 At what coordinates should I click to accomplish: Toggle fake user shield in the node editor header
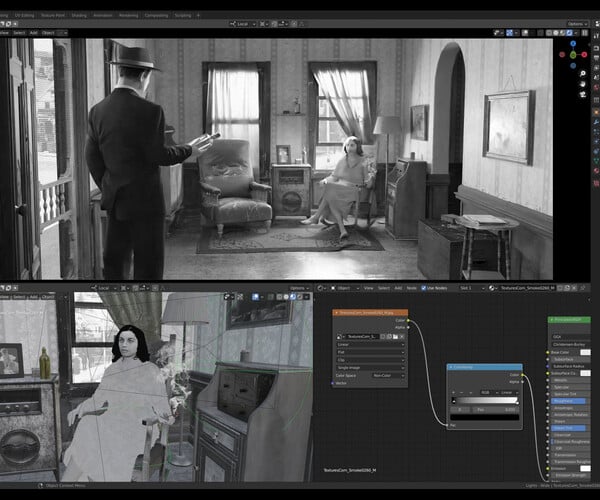[x=560, y=288]
